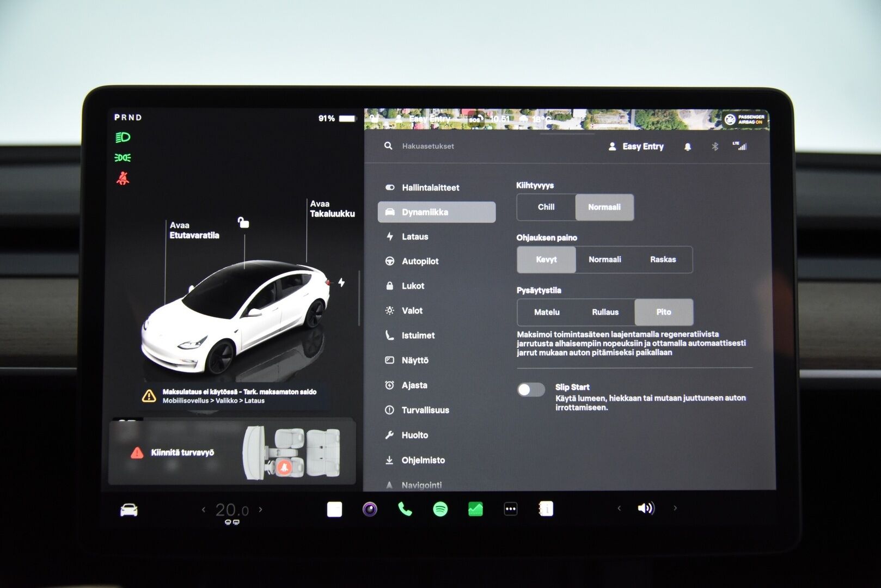881x588 pixels.
Task: Open Hallintalaitteet settings menu
Action: [x=437, y=187]
